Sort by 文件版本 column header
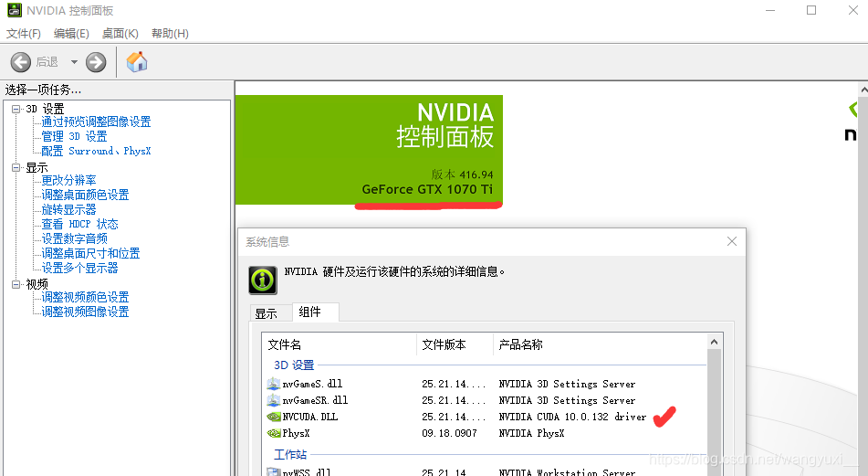868x476 pixels. click(455, 344)
